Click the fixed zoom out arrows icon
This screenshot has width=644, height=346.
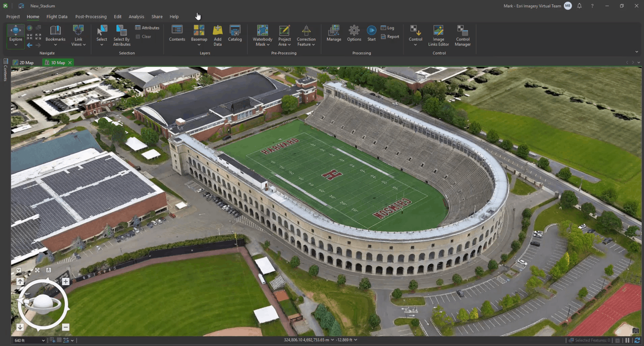[38, 36]
